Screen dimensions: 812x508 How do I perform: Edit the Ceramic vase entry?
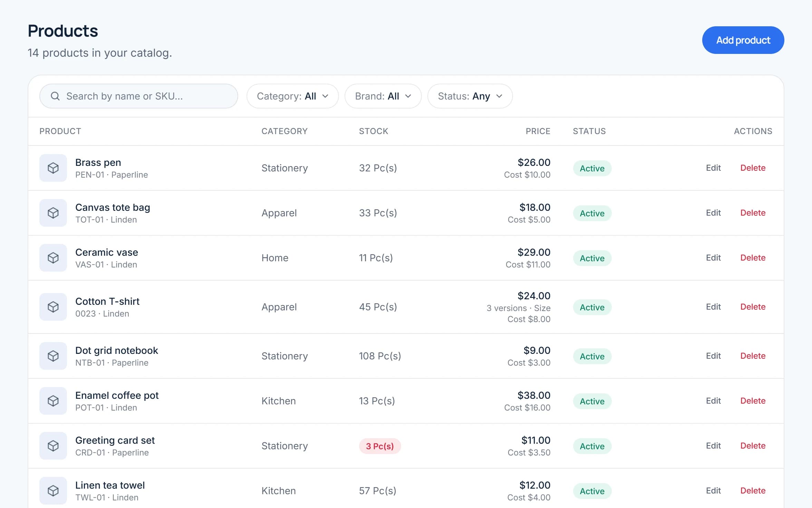[713, 258]
